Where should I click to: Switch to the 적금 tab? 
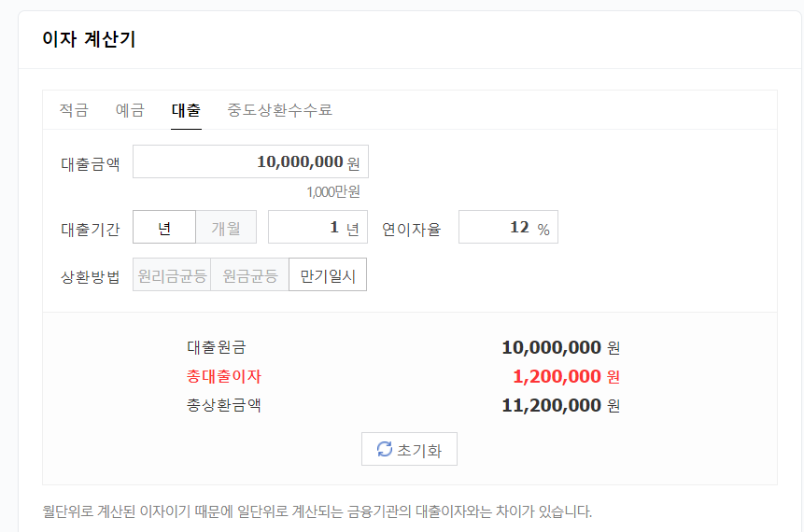coord(74,110)
